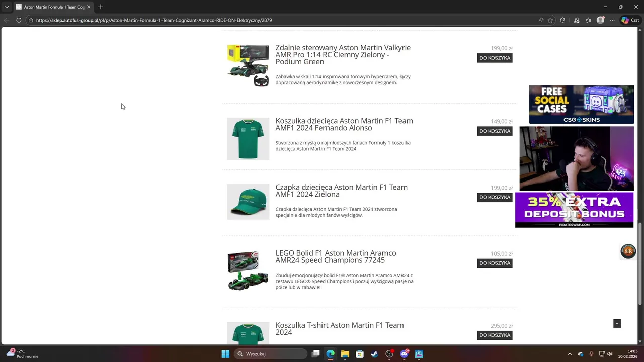Click the green cap product thumbnail

click(x=248, y=202)
